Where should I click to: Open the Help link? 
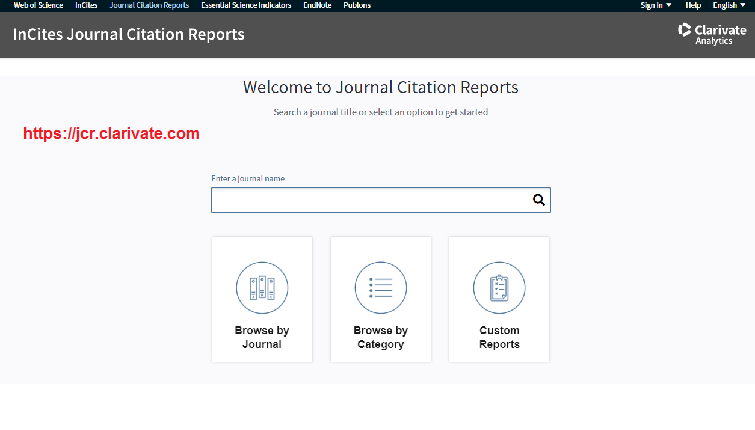click(x=693, y=5)
